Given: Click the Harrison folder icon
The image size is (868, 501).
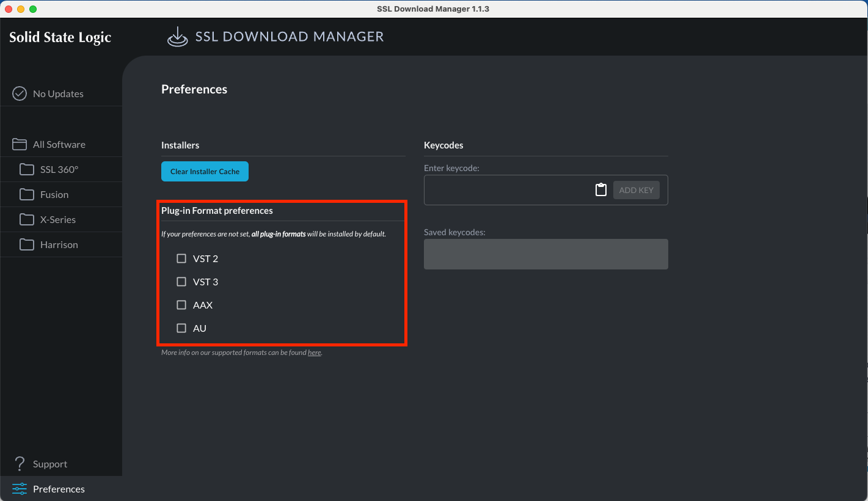Looking at the screenshot, I should [x=27, y=244].
